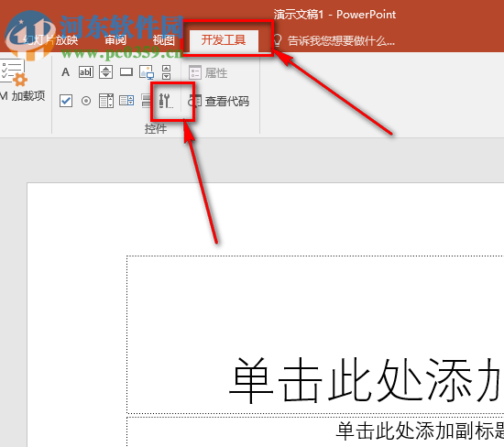Click the 属性 properties button
Screen dimensions: 504x447
point(208,72)
